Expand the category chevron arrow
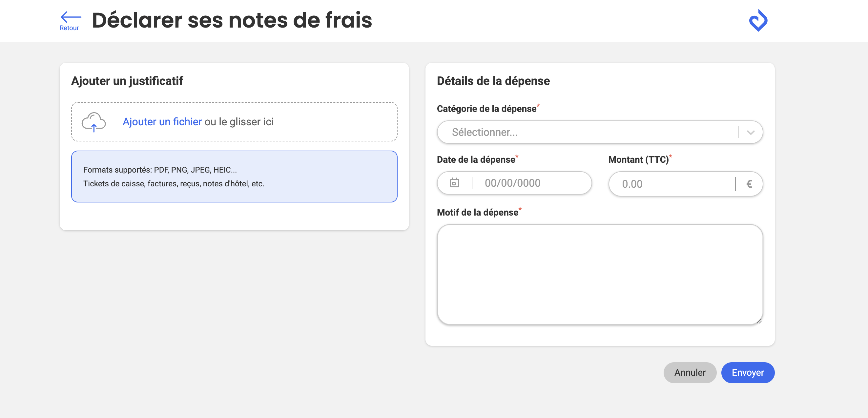The width and height of the screenshot is (868, 418). tap(751, 132)
